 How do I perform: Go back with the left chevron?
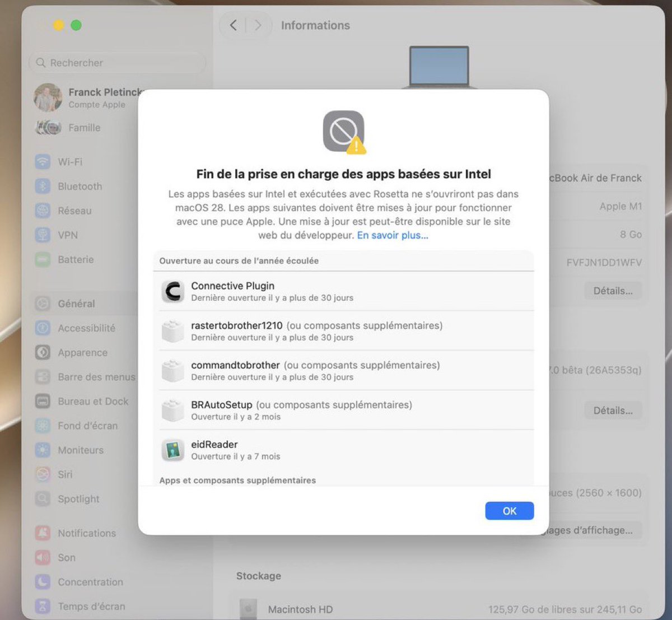234,25
